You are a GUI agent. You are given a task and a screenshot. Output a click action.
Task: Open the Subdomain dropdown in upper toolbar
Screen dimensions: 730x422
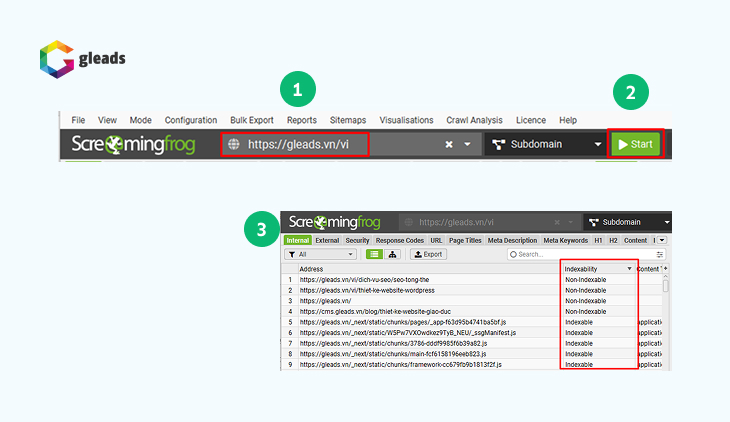545,144
